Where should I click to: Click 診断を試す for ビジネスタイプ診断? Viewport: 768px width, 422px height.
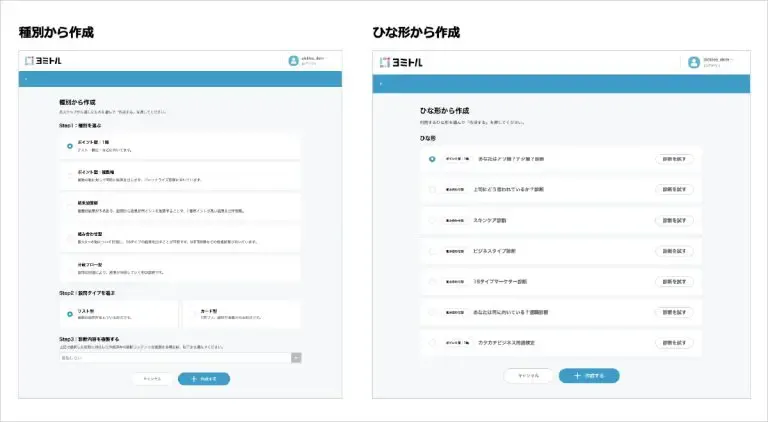point(674,251)
